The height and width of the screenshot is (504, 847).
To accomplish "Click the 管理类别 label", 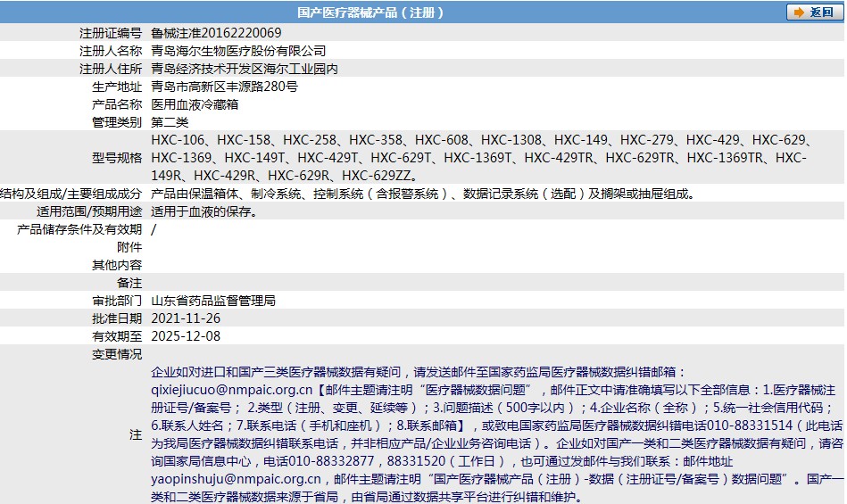I will click(117, 122).
